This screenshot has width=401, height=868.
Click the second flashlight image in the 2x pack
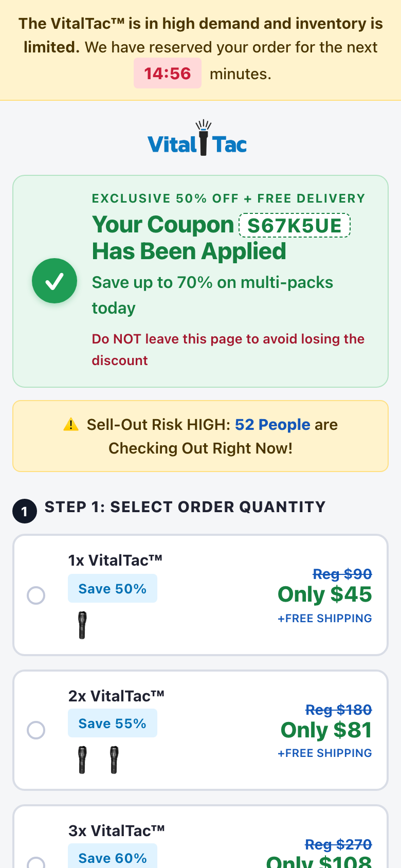pyautogui.click(x=114, y=759)
